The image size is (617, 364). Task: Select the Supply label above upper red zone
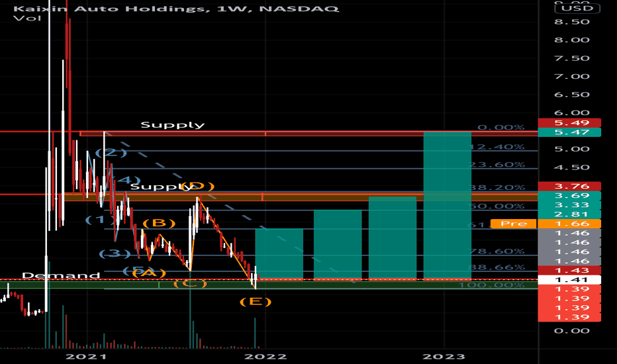[x=173, y=125]
